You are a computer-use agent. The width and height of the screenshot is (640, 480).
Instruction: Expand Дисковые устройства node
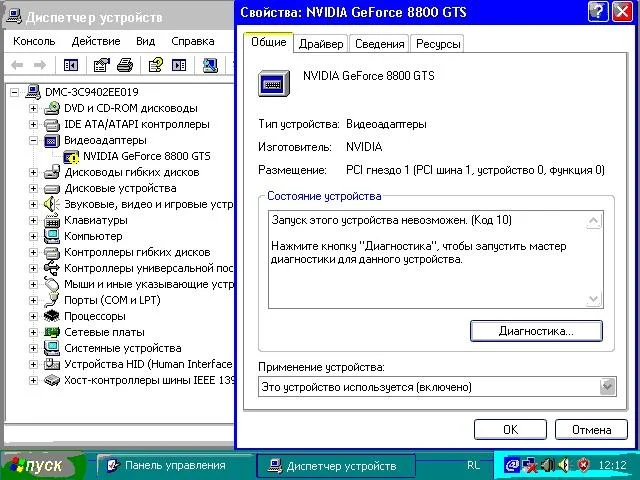33,188
